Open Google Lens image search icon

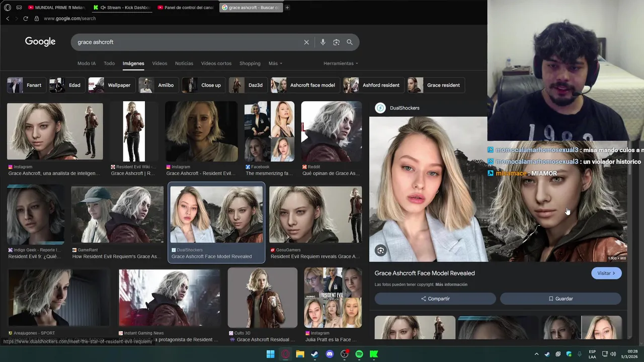click(x=336, y=42)
